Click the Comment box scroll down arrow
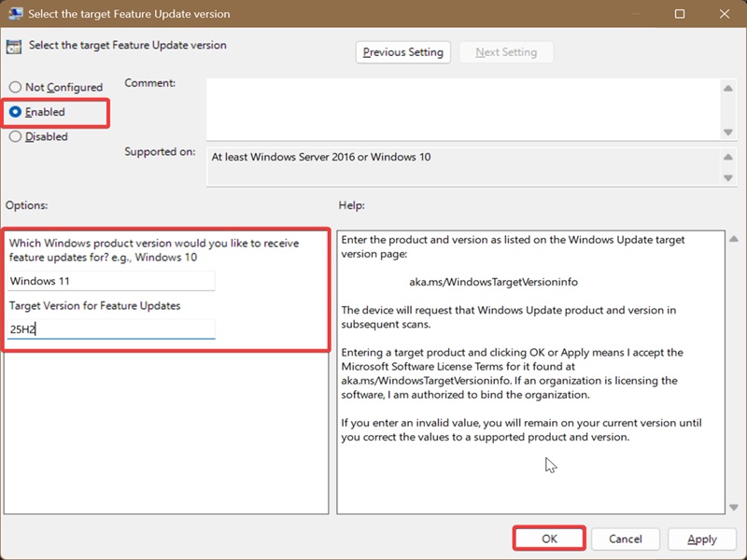This screenshot has width=747, height=560. click(728, 132)
